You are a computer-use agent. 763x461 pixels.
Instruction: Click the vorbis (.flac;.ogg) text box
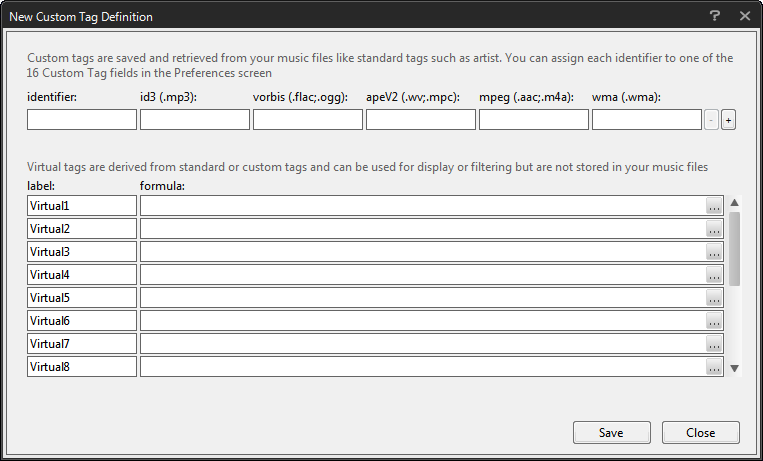click(x=308, y=120)
